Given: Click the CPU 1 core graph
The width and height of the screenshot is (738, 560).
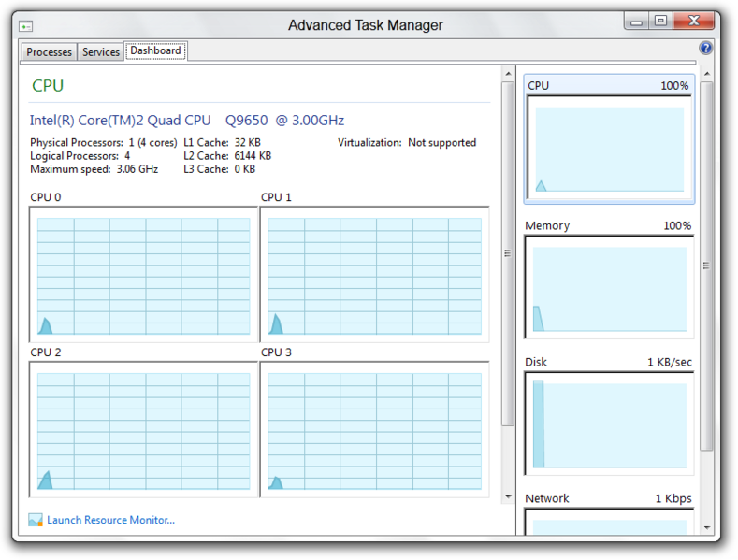Looking at the screenshot, I should [x=374, y=275].
